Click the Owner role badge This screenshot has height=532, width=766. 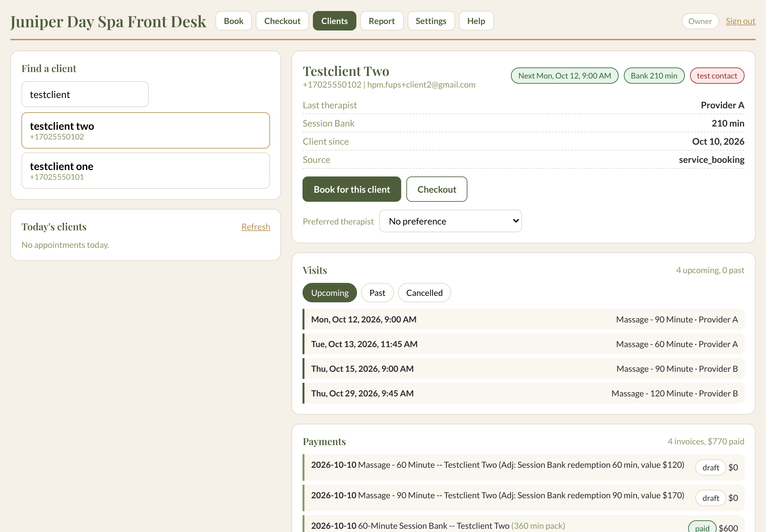click(x=700, y=21)
